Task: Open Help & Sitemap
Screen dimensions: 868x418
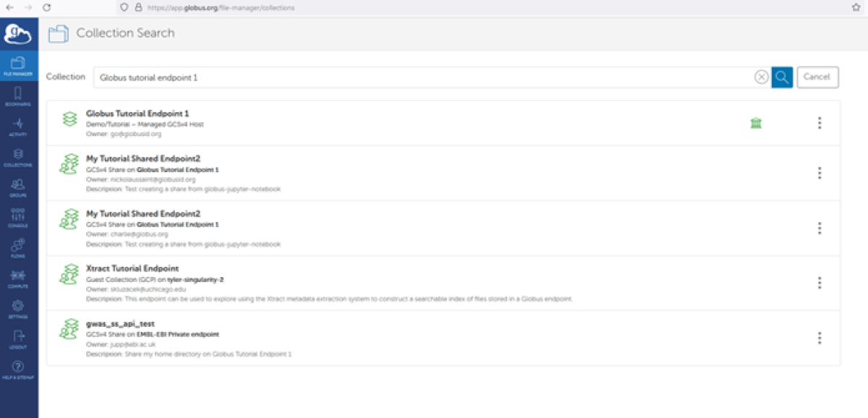Action: pyautogui.click(x=18, y=370)
